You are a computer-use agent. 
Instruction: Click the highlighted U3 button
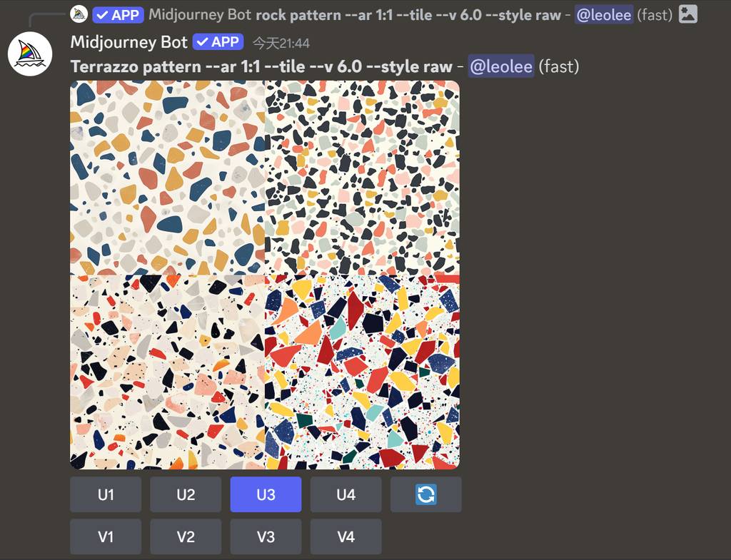(x=266, y=494)
